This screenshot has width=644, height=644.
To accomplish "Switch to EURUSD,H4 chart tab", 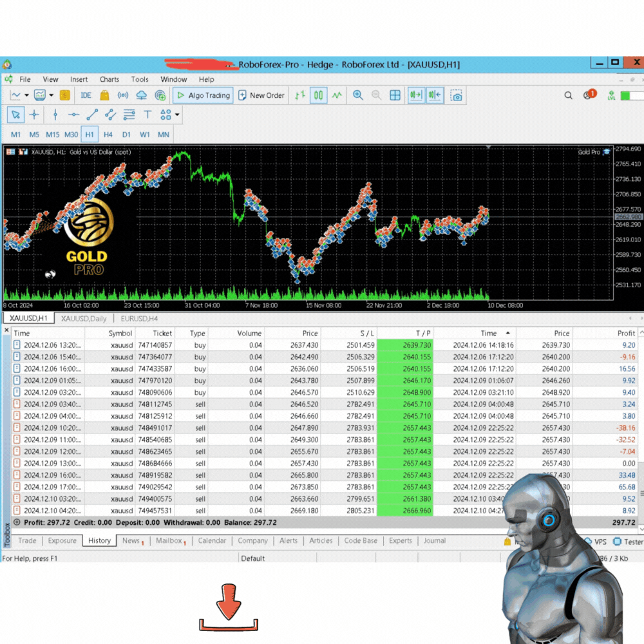I will [139, 318].
